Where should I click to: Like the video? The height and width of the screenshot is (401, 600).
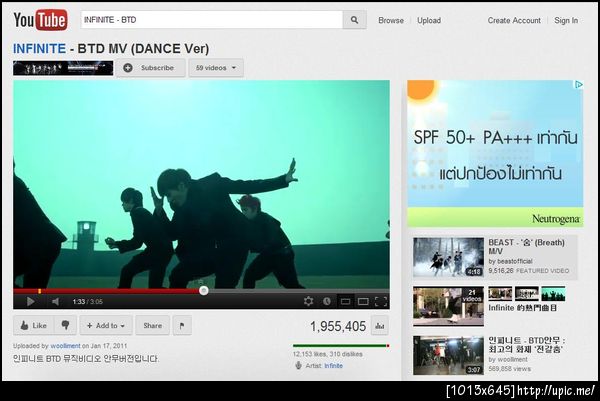coord(34,325)
